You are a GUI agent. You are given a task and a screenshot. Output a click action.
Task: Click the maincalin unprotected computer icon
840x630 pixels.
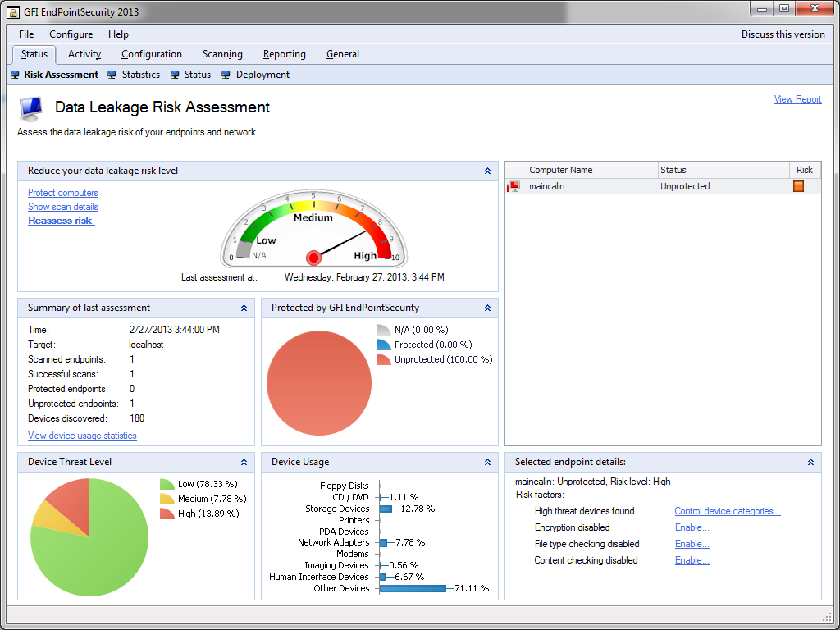514,186
